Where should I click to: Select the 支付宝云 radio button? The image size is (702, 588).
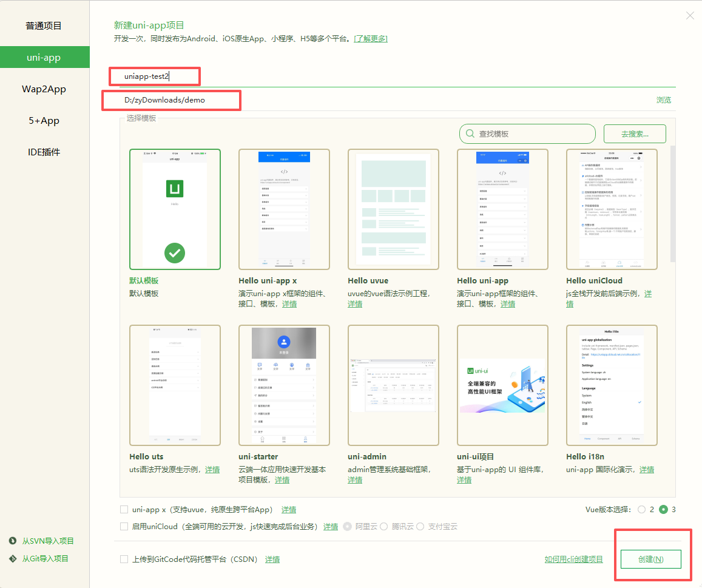click(x=420, y=527)
